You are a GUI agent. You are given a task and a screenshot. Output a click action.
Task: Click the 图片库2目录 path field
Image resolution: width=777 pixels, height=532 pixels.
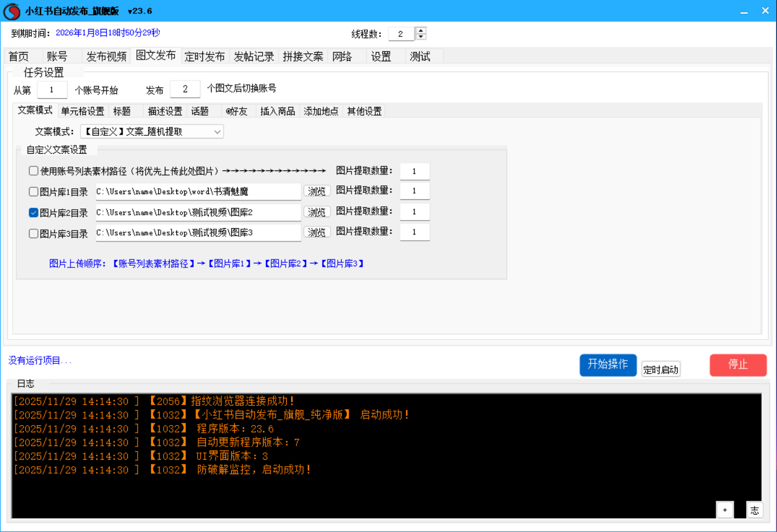pos(198,213)
